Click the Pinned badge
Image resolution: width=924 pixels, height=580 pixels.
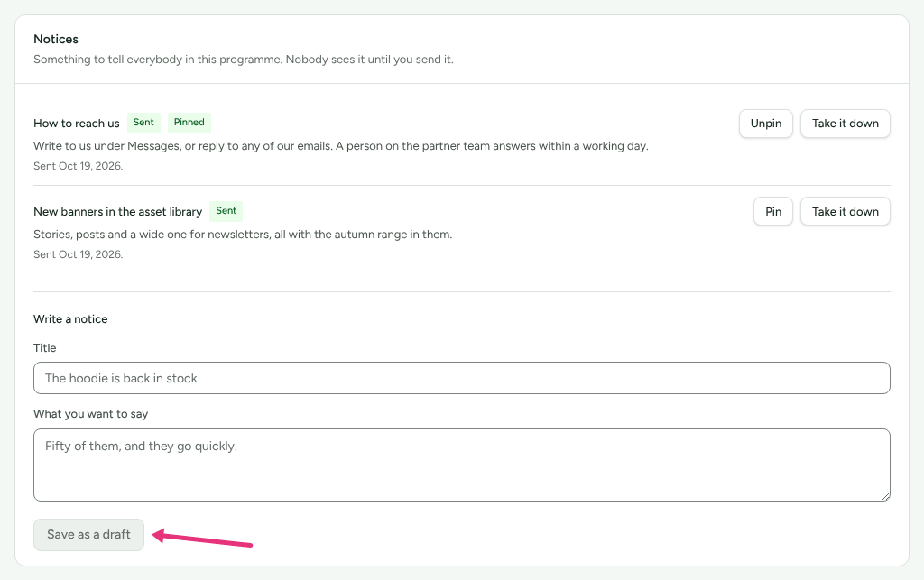click(189, 123)
